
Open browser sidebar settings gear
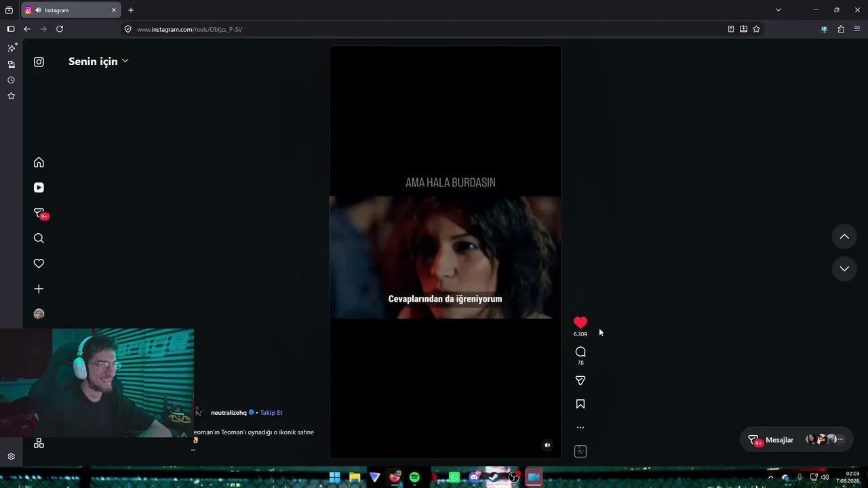[x=11, y=457]
